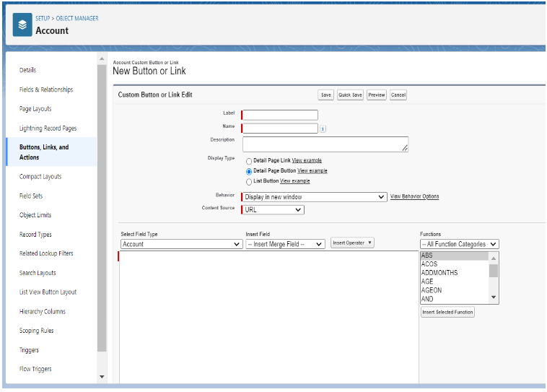This screenshot has height=392, width=547.
Task: Open Triggers in sidebar
Action: pos(29,350)
